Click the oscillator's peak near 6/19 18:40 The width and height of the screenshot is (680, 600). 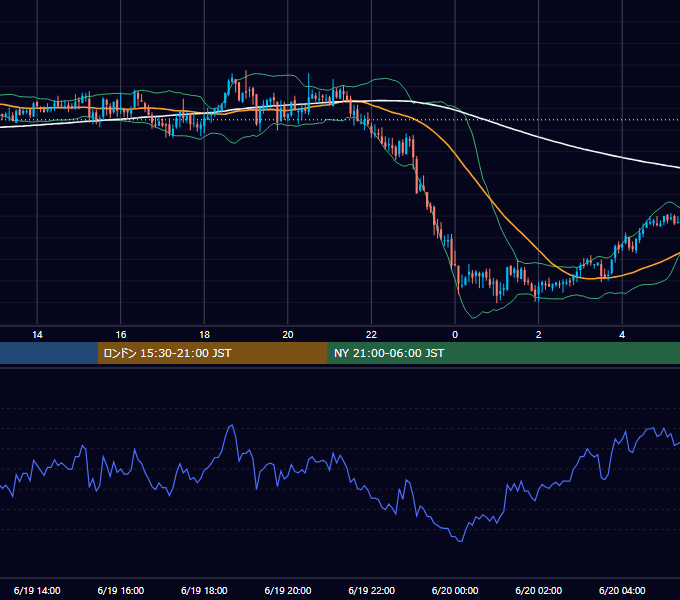[232, 426]
